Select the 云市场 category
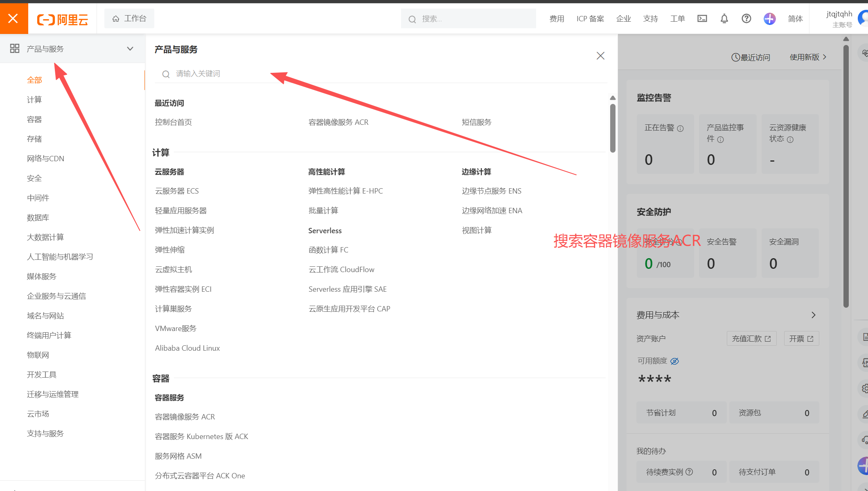The width and height of the screenshot is (868, 491). pos(38,414)
